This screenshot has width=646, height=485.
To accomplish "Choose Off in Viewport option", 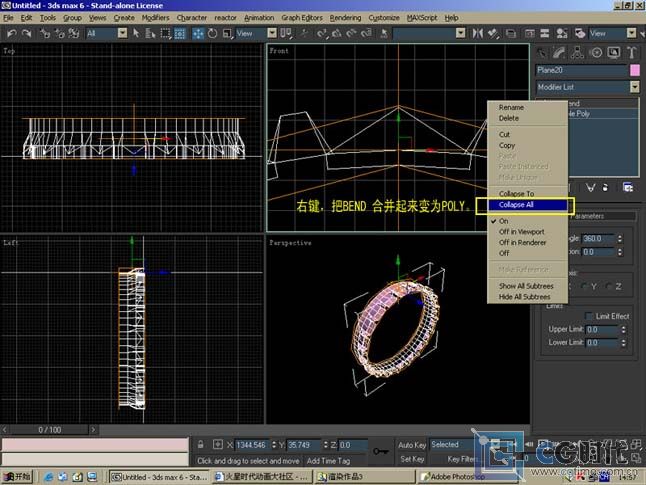I will (527, 232).
